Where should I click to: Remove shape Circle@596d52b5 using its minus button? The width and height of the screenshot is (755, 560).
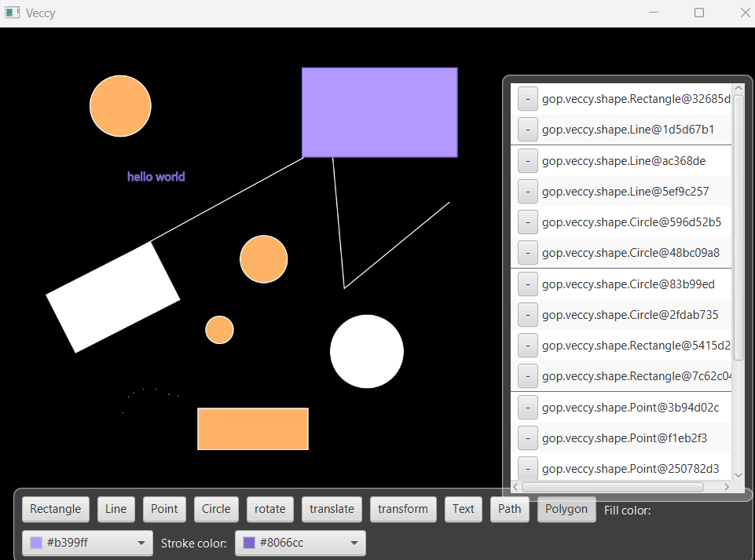point(527,222)
